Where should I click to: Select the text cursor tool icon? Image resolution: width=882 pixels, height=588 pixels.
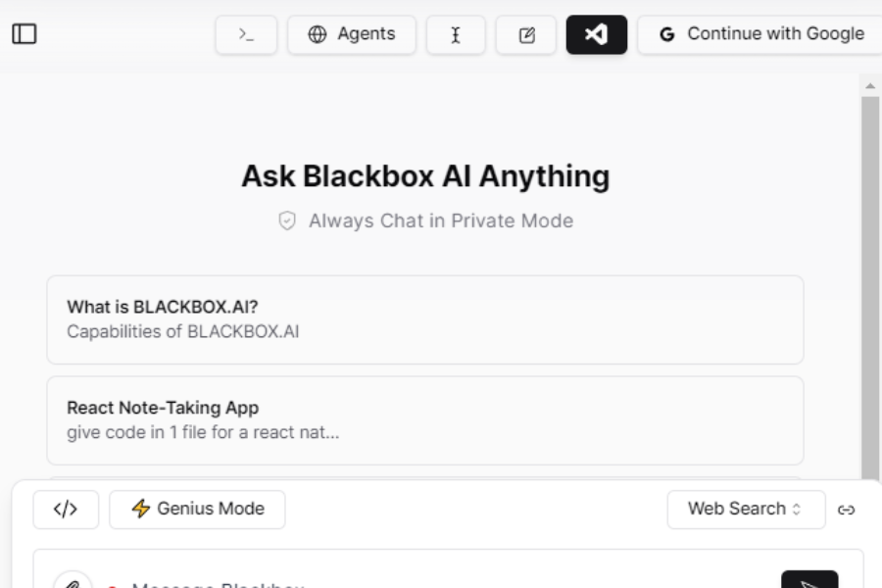point(457,32)
